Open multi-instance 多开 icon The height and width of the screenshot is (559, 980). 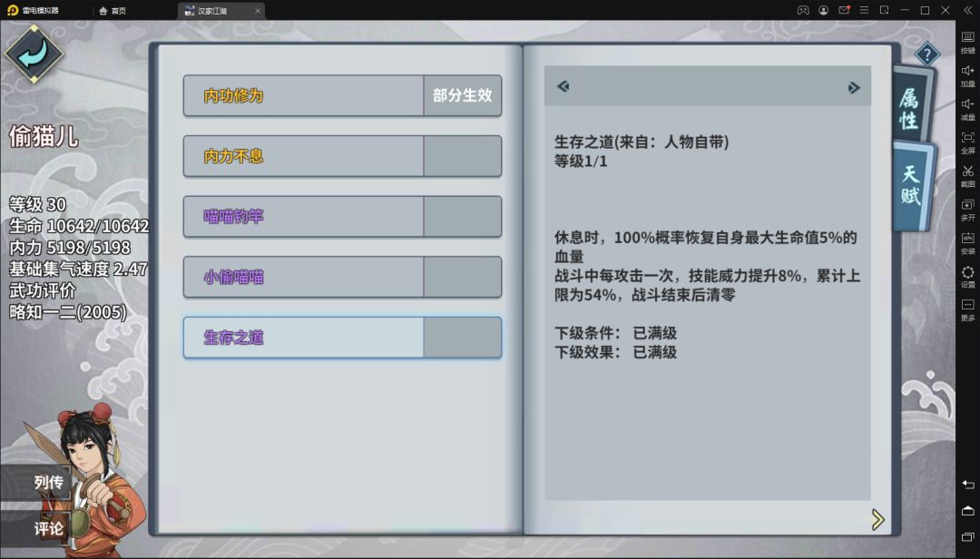pos(967,209)
